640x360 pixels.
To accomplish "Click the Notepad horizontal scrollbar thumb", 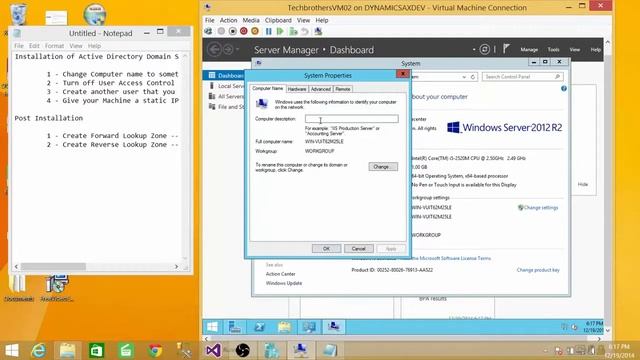I will click(x=53, y=267).
